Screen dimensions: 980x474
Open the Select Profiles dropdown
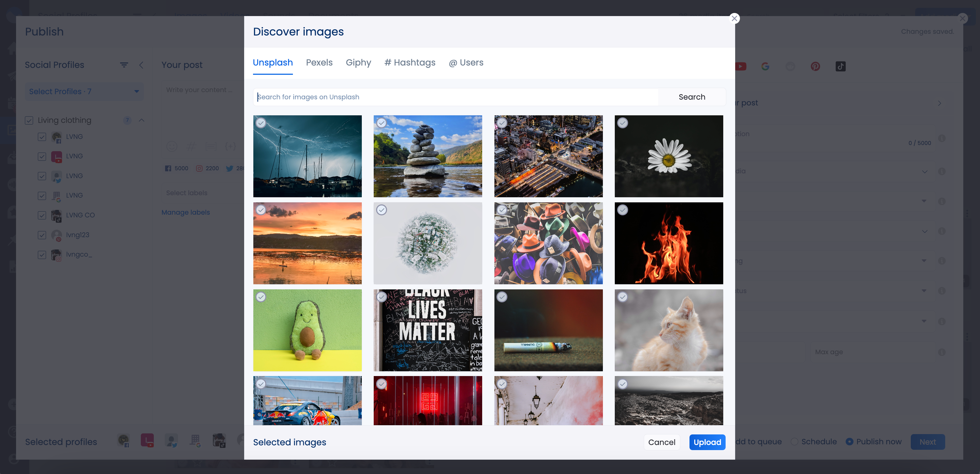click(x=84, y=91)
